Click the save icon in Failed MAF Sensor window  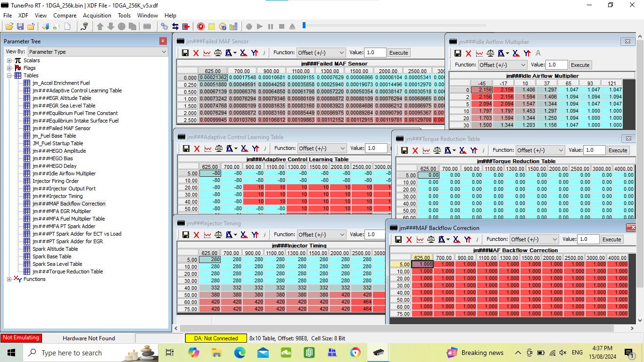[x=185, y=53]
